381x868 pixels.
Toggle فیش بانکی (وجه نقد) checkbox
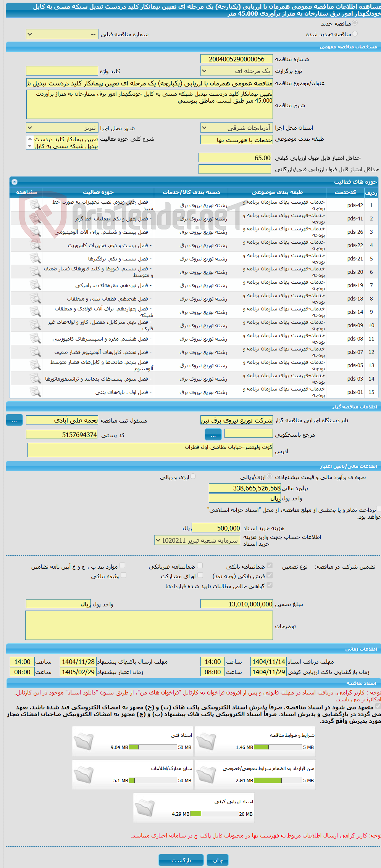270,575
